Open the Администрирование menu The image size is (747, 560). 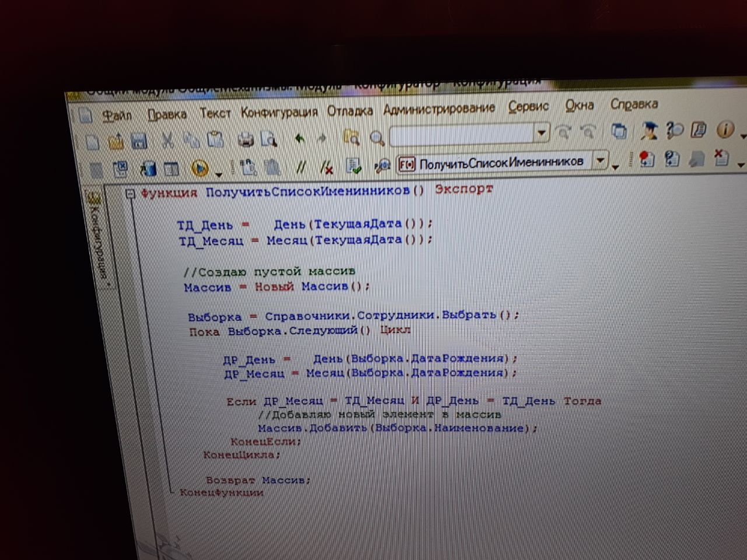(x=439, y=108)
